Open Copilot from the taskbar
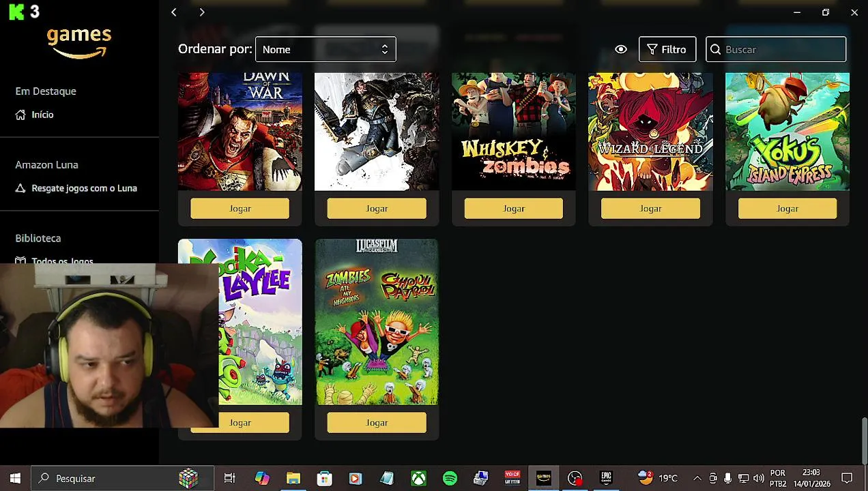The height and width of the screenshot is (491, 868). pos(262,478)
